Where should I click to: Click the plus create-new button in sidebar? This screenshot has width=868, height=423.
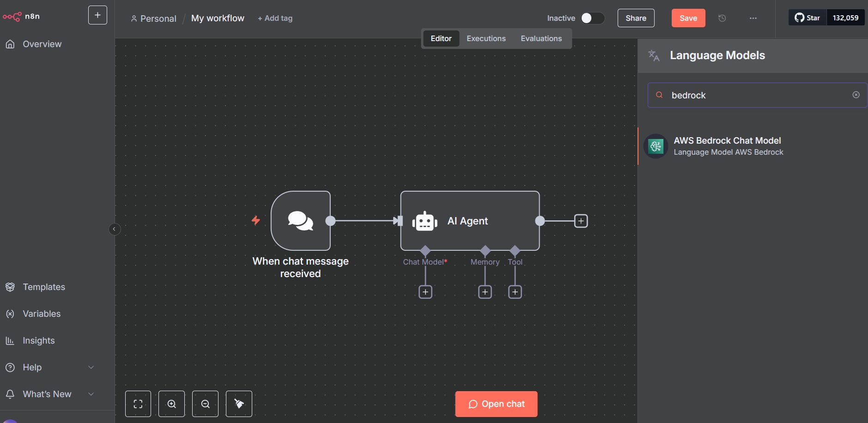coord(97,15)
